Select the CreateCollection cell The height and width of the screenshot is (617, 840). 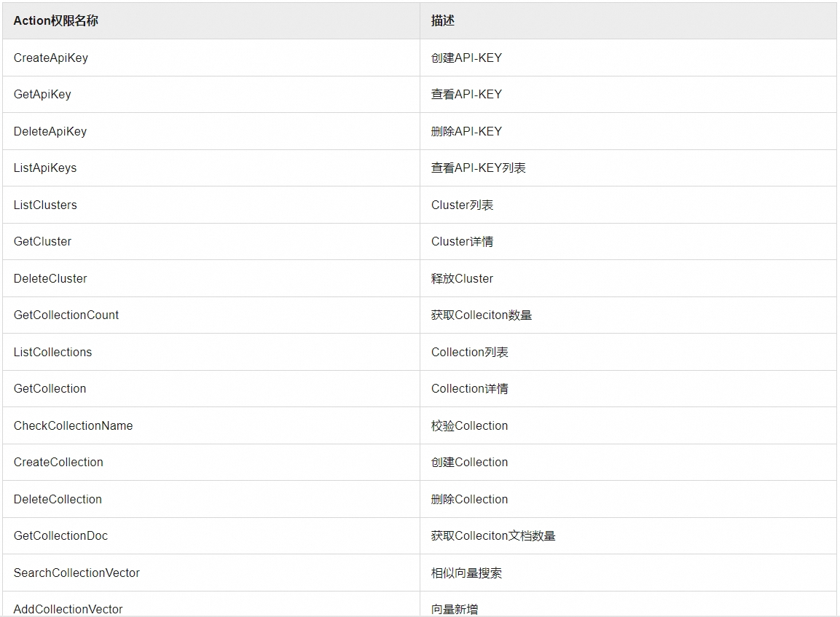point(59,462)
